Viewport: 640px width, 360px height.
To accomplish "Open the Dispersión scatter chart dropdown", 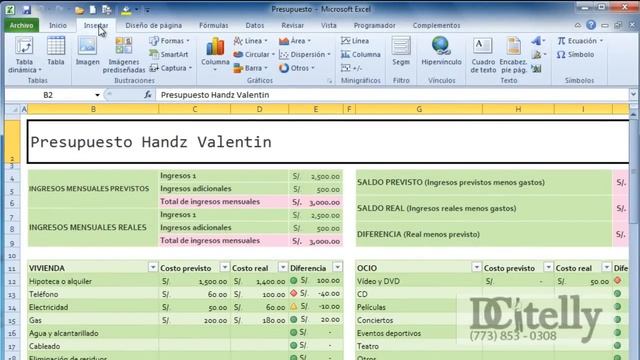I will (305, 54).
